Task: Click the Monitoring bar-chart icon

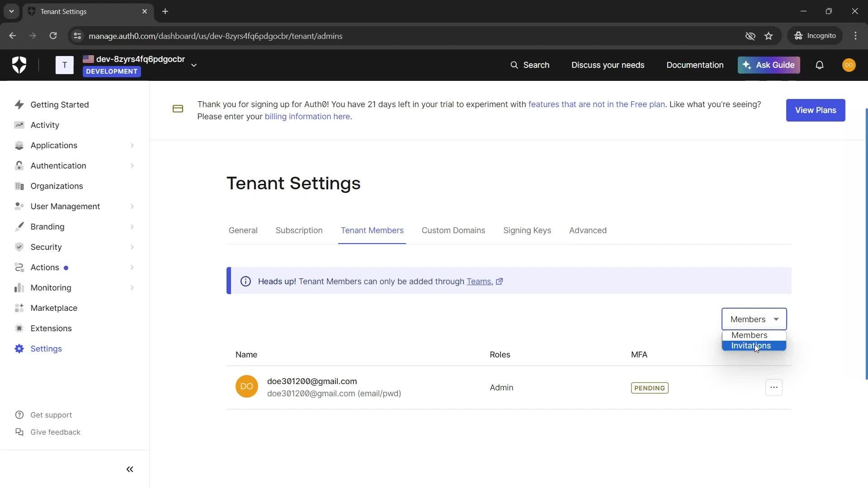Action: [19, 288]
